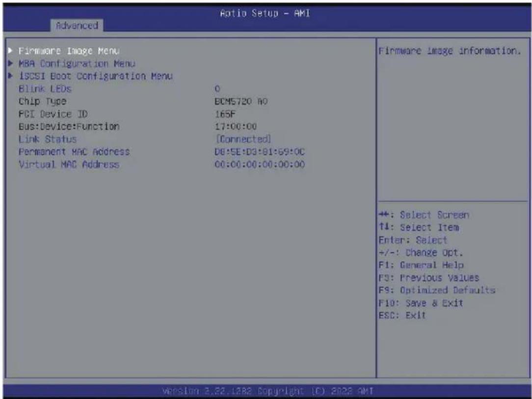The width and height of the screenshot is (532, 399).
Task: Click the F3: Previous Values hint
Action: (x=429, y=278)
